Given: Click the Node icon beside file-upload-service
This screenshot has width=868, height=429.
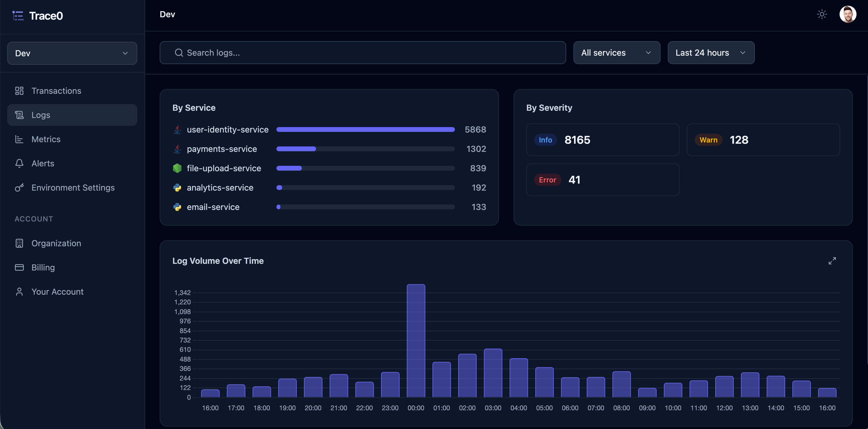Looking at the screenshot, I should [x=177, y=168].
